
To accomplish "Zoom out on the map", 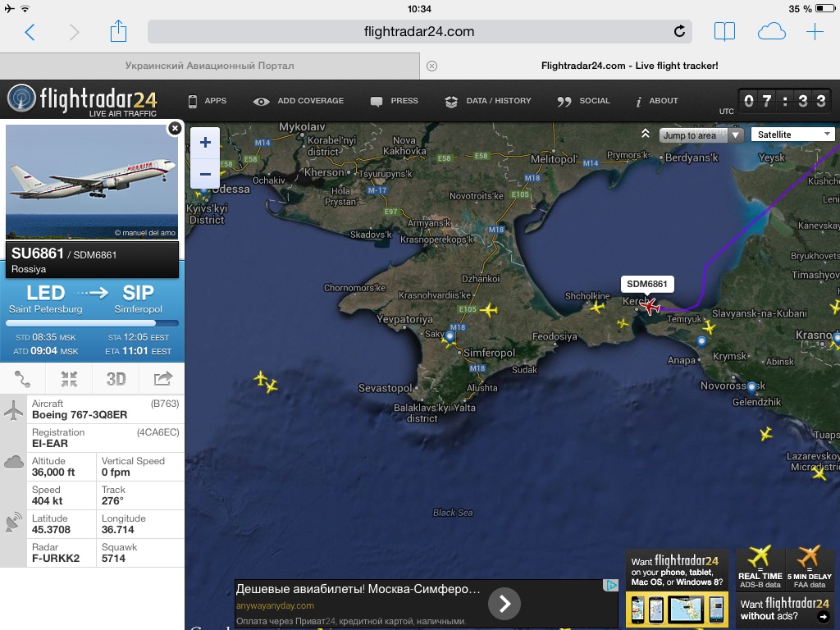I will 205,174.
